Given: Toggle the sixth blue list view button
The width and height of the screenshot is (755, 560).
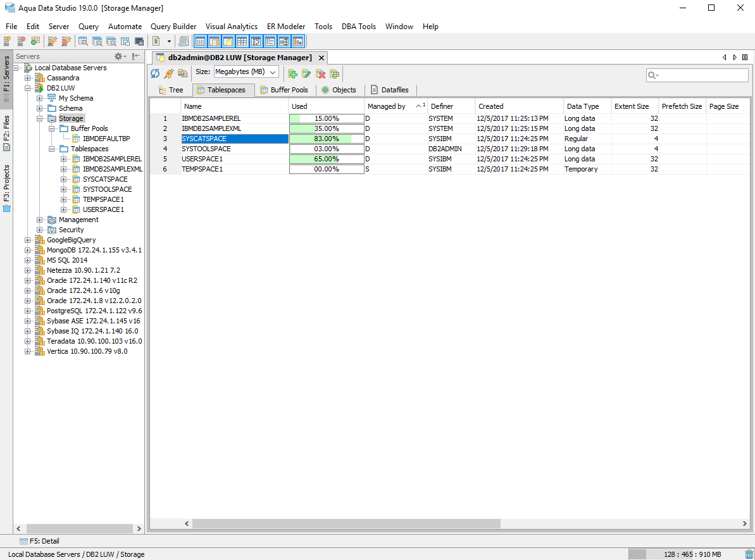Looking at the screenshot, I should pos(270,41).
